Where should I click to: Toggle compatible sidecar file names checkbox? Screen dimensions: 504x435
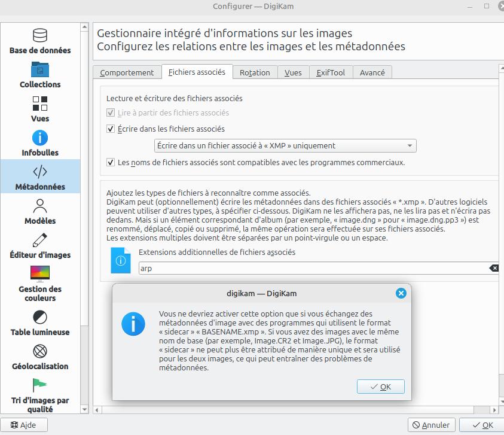tap(110, 162)
